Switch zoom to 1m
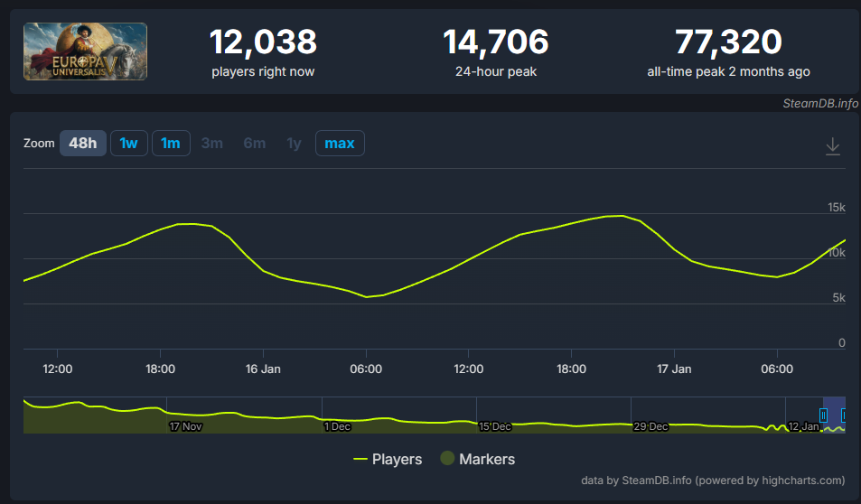Viewport: 861px width, 504px height. coord(171,143)
